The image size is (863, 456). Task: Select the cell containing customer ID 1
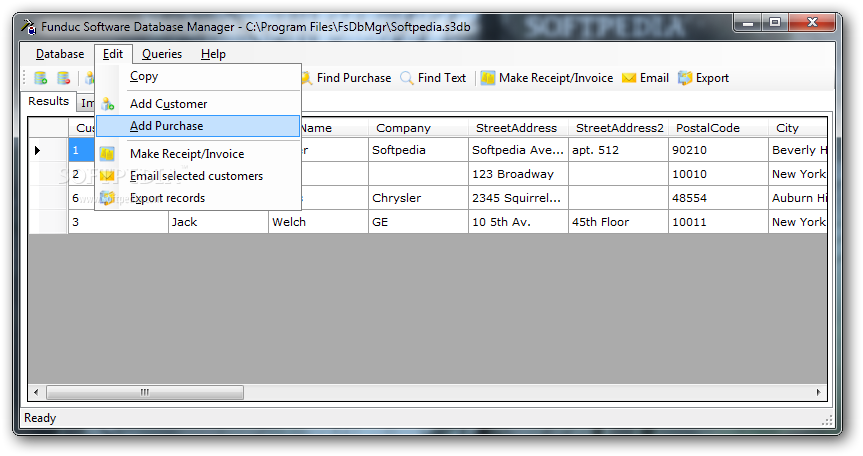coord(81,150)
